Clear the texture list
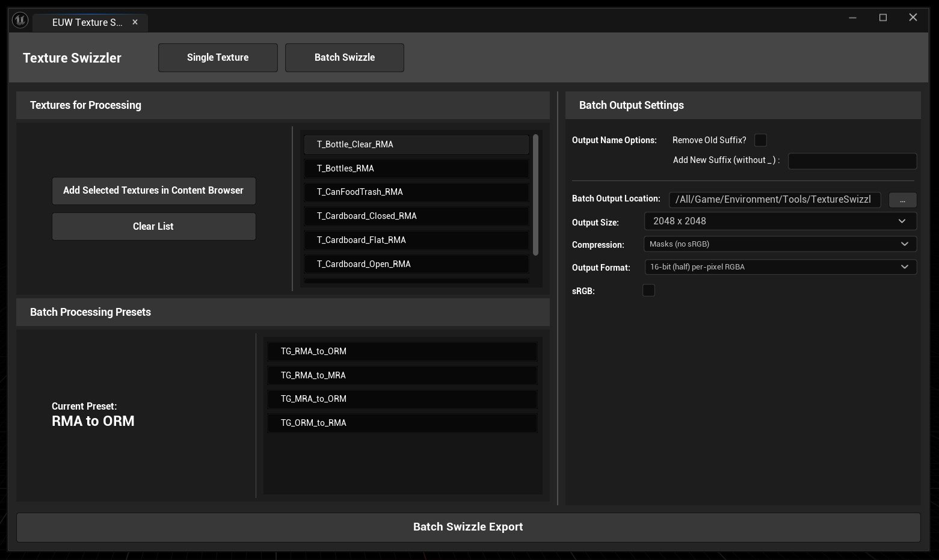 tap(153, 227)
